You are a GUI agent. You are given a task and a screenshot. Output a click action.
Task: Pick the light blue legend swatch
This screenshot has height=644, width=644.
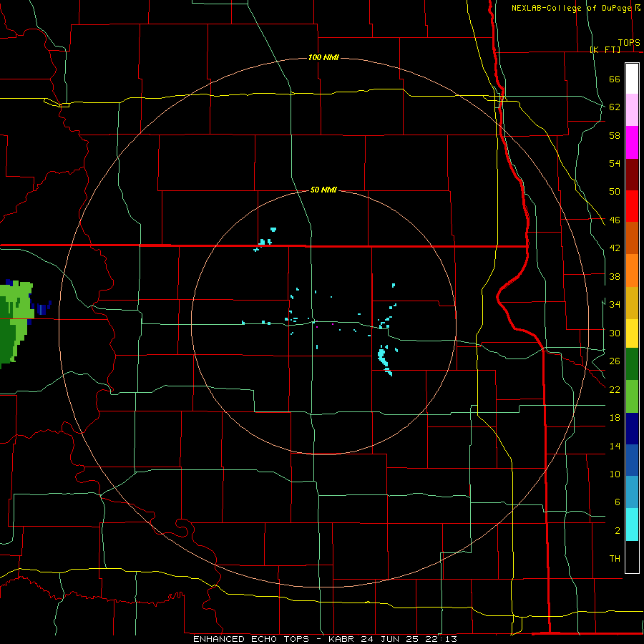coord(632,492)
